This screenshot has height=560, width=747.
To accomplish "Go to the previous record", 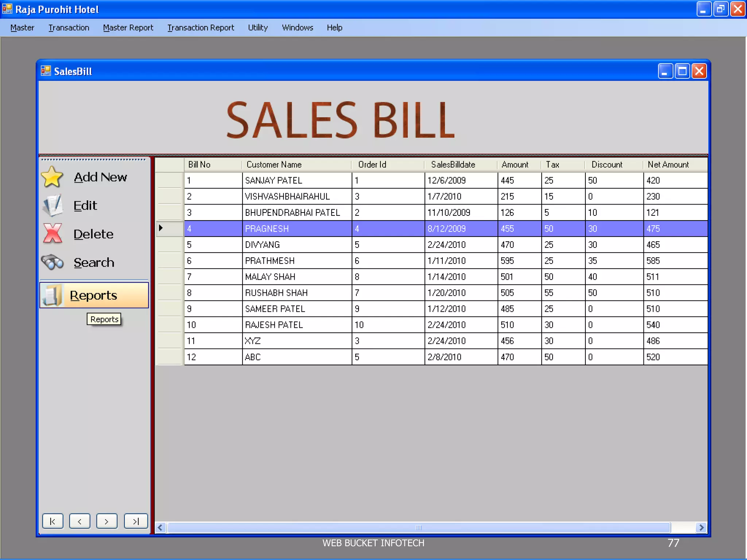I will [x=80, y=521].
